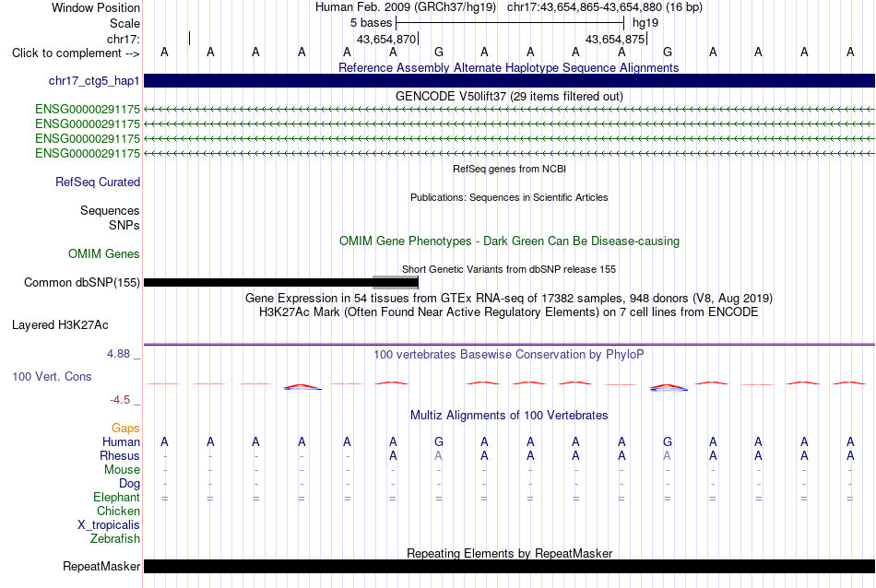This screenshot has height=588, width=876.
Task: Click the '5 bases' scale text
Action: pos(371,23)
